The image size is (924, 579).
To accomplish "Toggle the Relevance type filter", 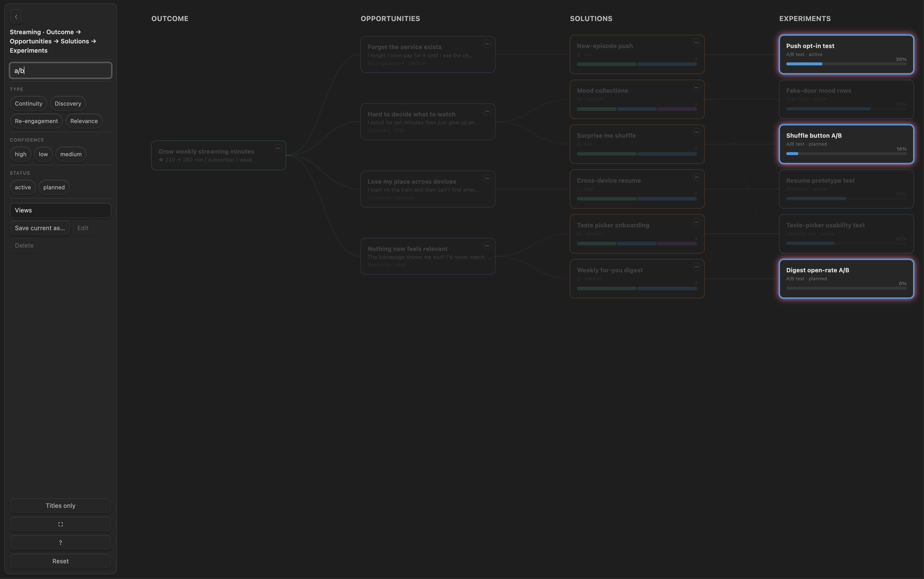I will (x=84, y=121).
